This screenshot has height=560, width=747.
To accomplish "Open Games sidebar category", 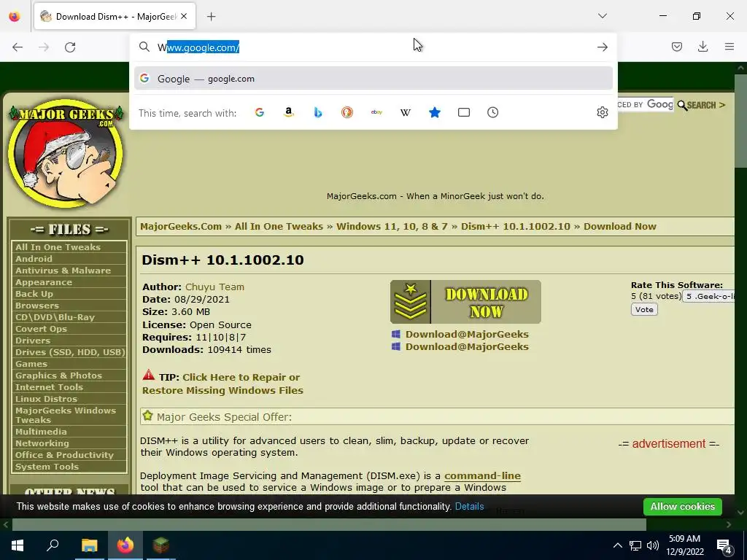I will pos(31,364).
